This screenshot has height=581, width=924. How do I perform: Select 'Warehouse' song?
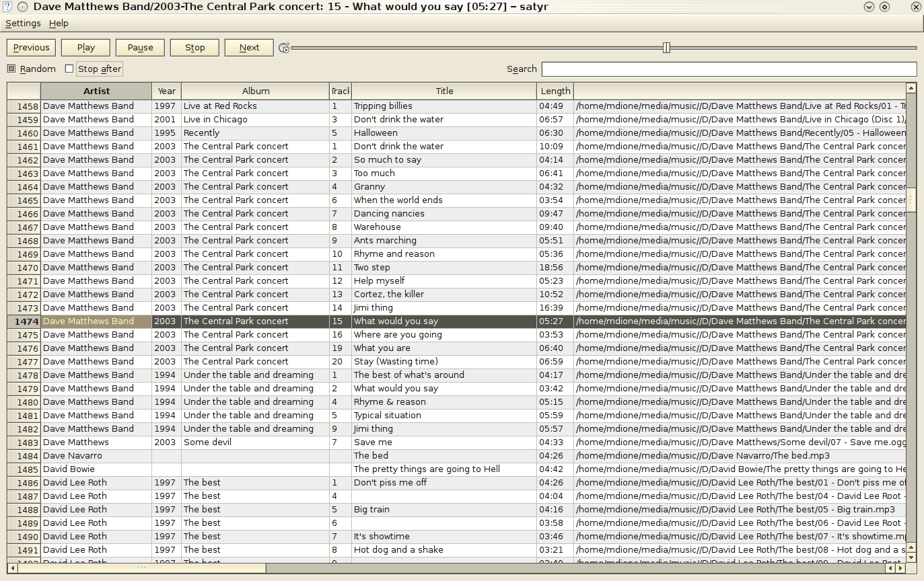pyautogui.click(x=378, y=227)
